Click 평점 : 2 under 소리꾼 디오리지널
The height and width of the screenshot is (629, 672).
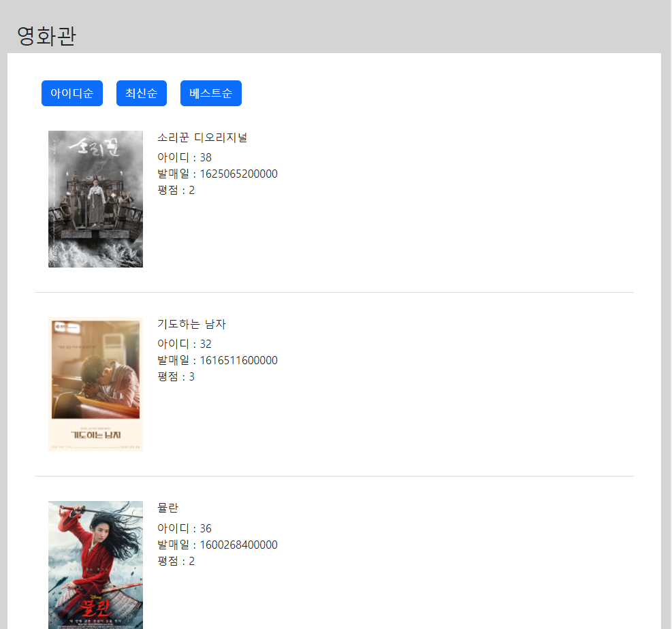[x=176, y=190]
